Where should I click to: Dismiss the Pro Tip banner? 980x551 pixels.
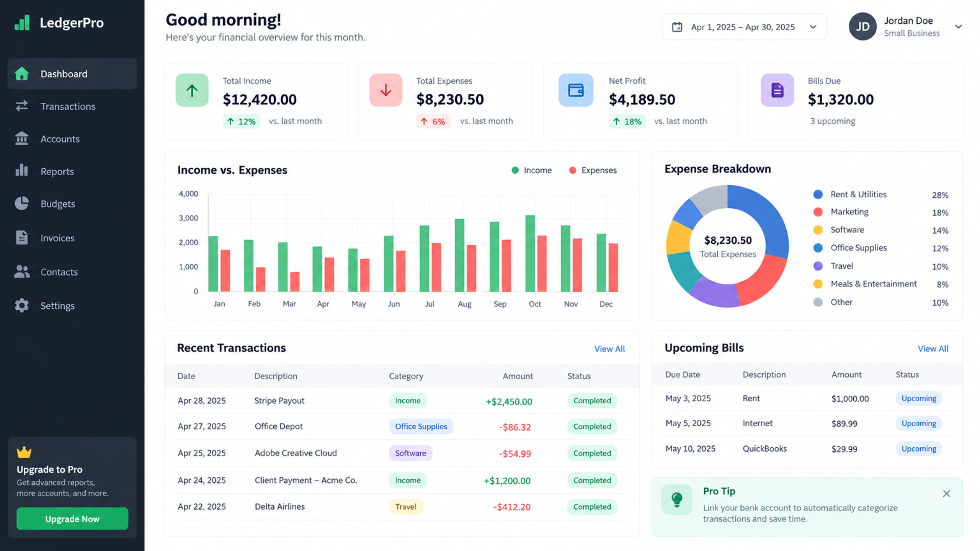point(946,494)
